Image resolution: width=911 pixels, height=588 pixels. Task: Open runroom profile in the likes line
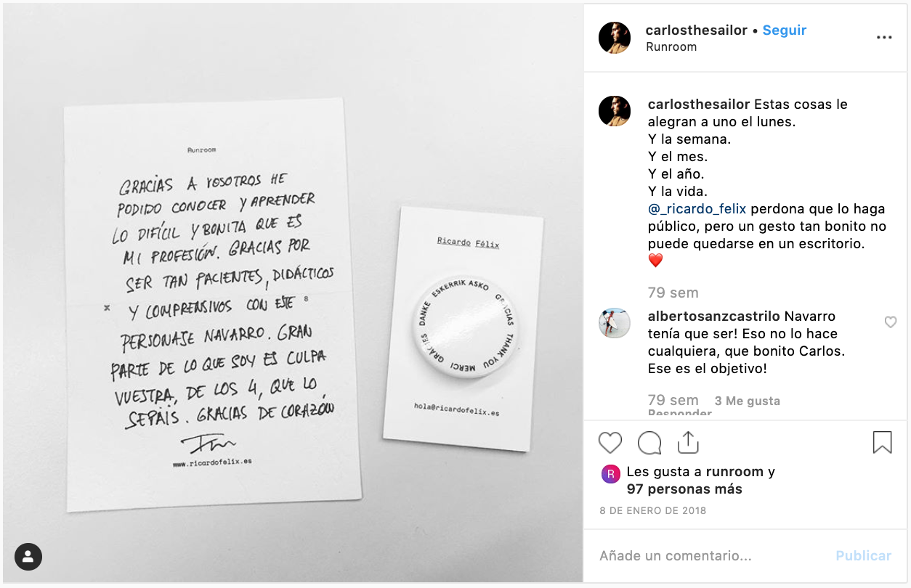(x=734, y=472)
